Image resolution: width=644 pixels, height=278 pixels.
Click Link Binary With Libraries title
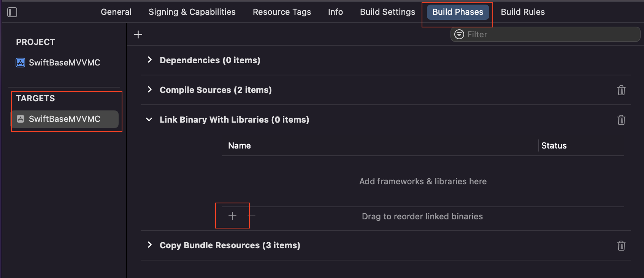[234, 120]
